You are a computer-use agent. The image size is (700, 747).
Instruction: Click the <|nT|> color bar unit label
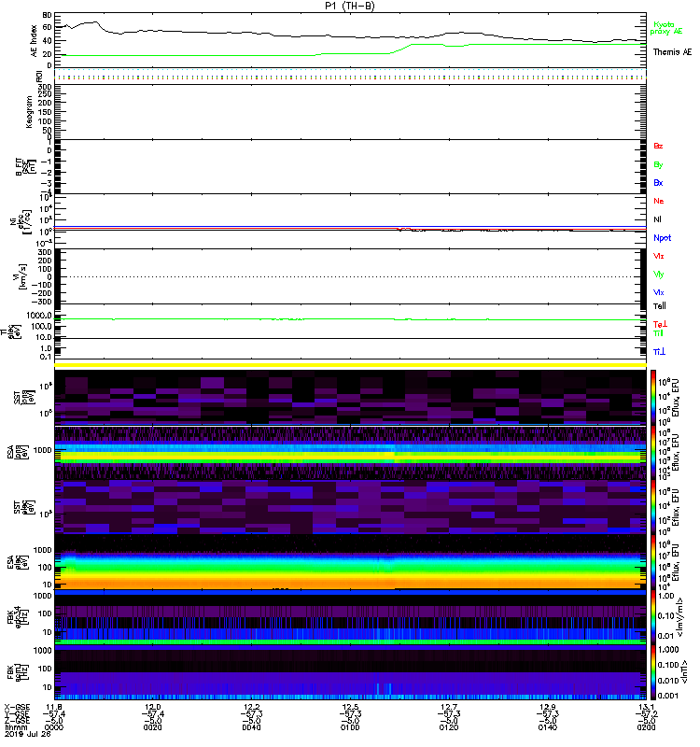(x=684, y=671)
